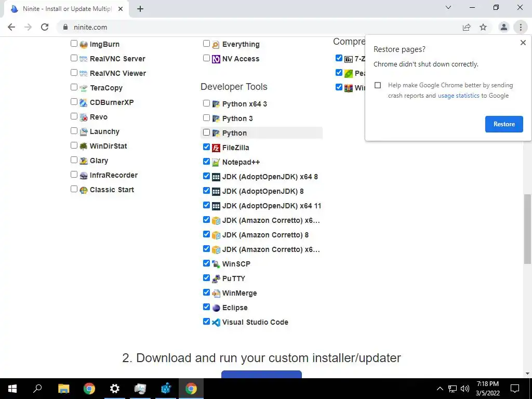Click the JDK (Amazon Corretto) 8 icon
Image resolution: width=532 pixels, height=399 pixels.
[x=216, y=235]
